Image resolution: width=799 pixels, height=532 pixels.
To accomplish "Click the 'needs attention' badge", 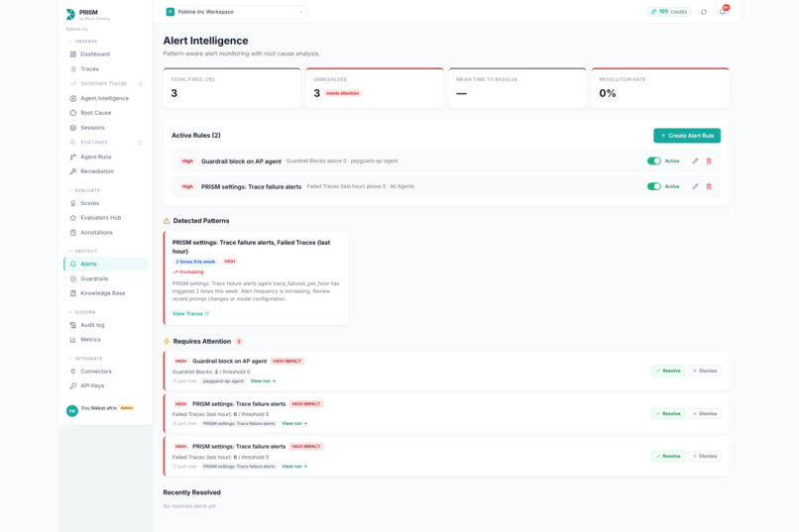I will [x=342, y=93].
